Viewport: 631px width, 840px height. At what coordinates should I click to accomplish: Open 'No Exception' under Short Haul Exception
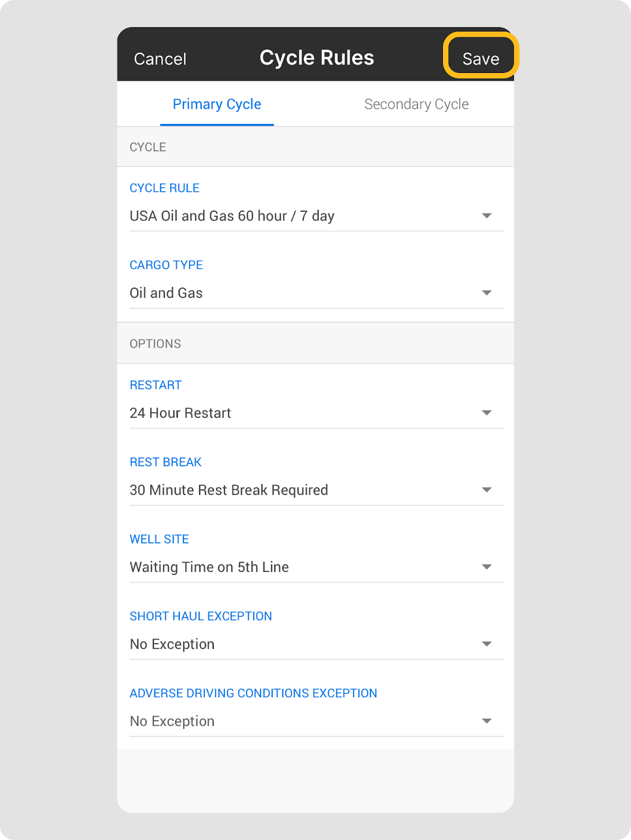pyautogui.click(x=172, y=644)
